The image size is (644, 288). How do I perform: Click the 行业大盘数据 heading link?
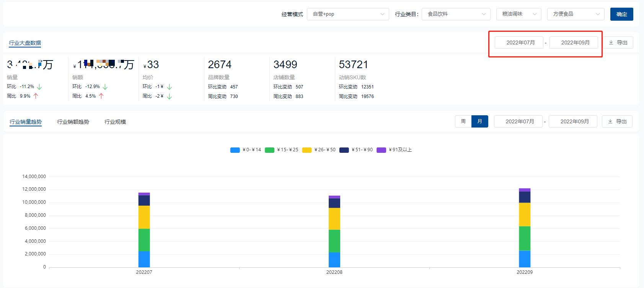coord(25,43)
